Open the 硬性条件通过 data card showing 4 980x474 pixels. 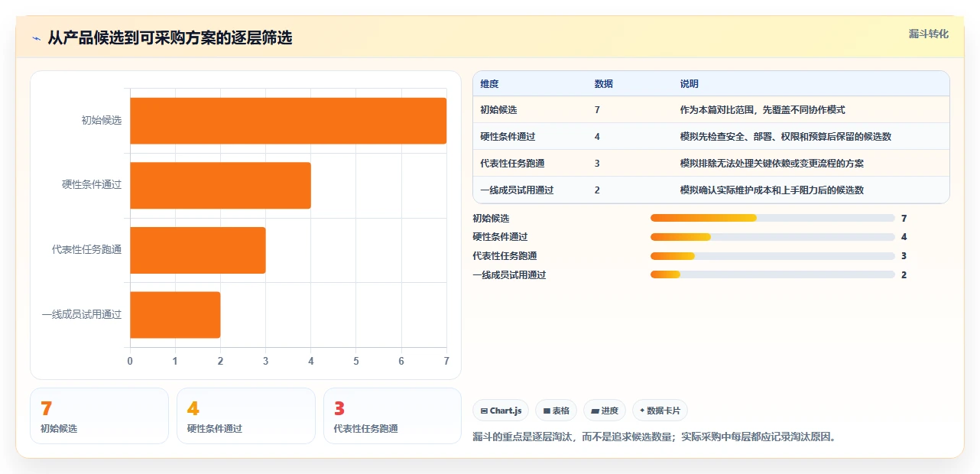[x=246, y=416]
